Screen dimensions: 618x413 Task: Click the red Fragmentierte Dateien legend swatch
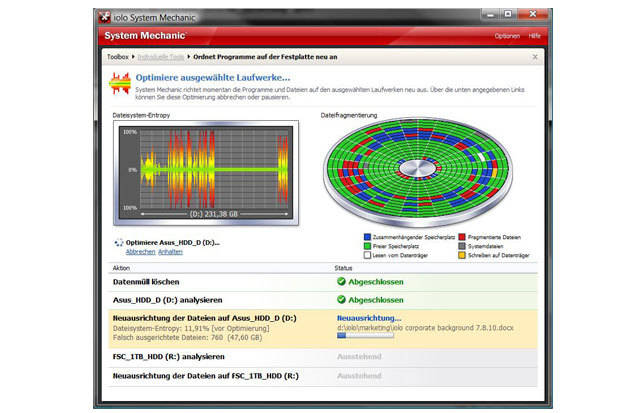point(462,237)
